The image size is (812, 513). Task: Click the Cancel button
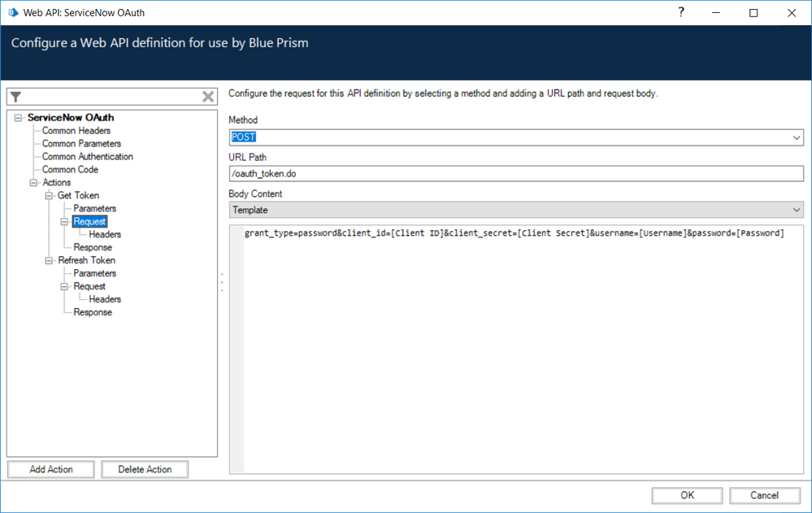[764, 495]
